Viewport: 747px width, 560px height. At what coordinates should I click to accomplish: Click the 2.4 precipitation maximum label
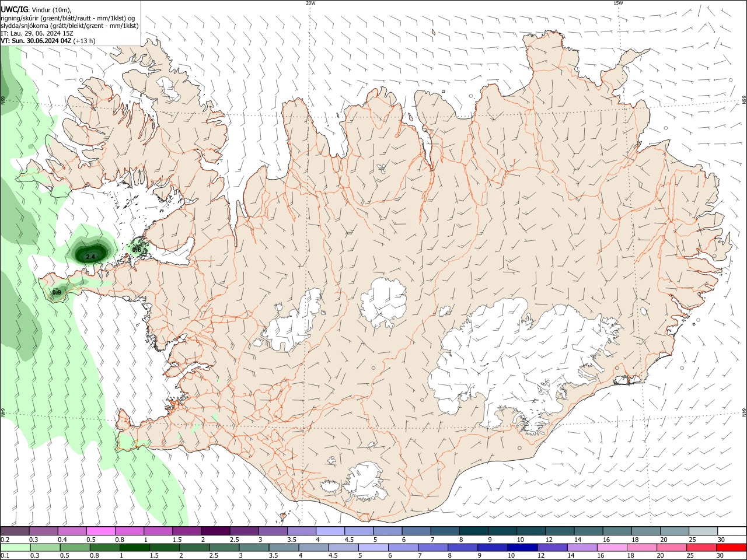[x=90, y=257]
